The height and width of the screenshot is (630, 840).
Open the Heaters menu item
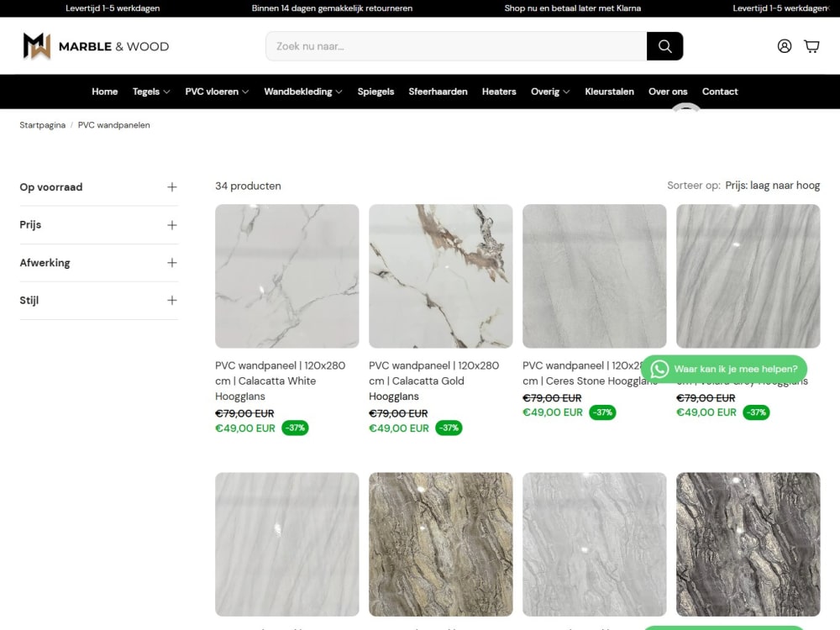click(x=499, y=92)
